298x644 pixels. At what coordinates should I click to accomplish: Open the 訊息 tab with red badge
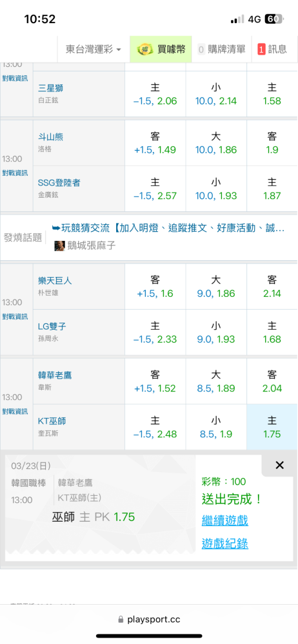pyautogui.click(x=272, y=50)
